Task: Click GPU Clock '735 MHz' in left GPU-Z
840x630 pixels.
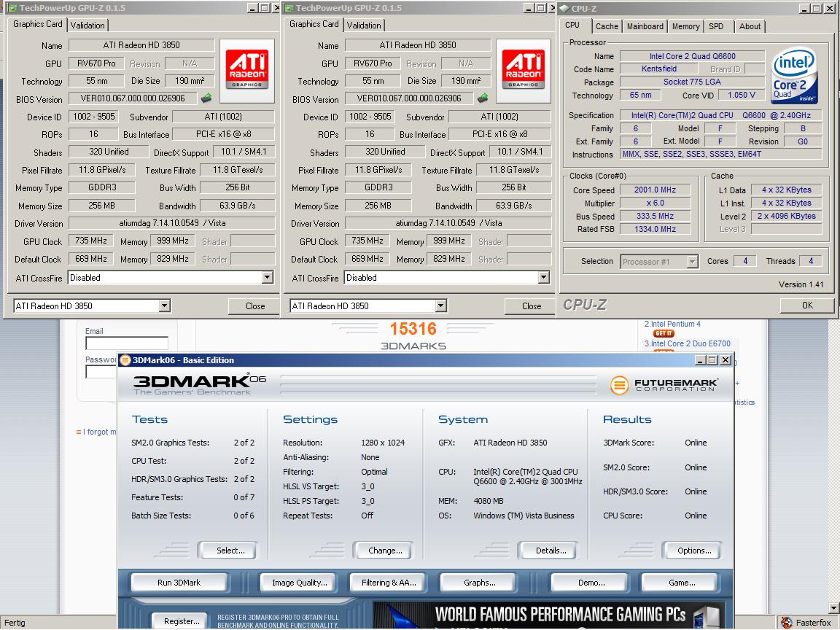Action: coord(90,241)
